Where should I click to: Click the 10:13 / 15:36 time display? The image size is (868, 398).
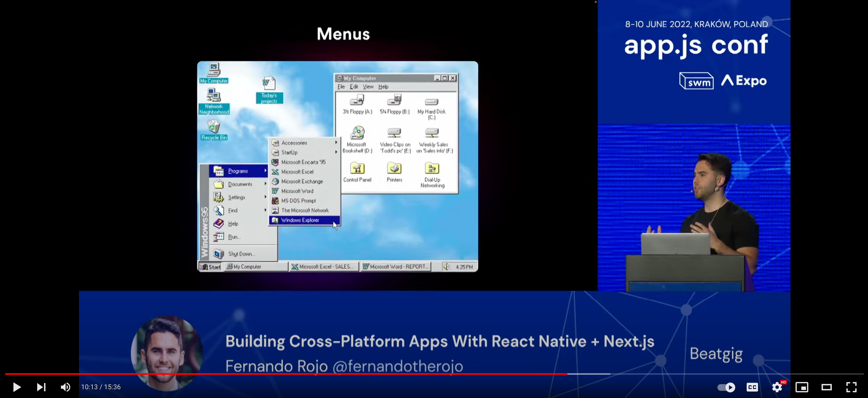pyautogui.click(x=101, y=387)
